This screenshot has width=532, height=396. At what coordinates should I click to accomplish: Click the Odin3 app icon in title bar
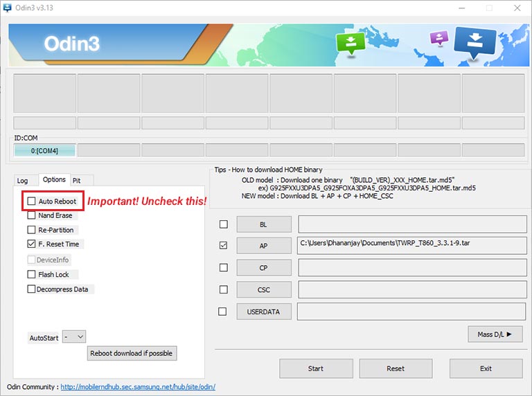tap(7, 8)
